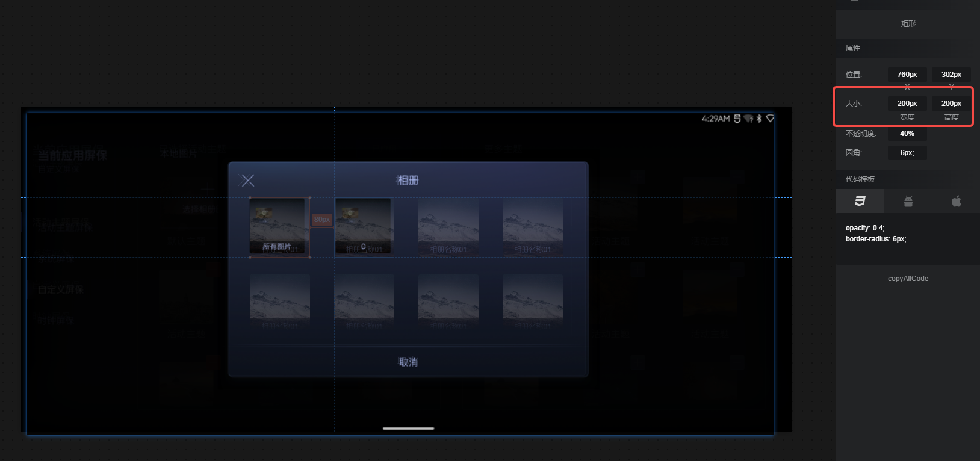
Task: Click the 属性 section header
Action: pyautogui.click(x=853, y=48)
